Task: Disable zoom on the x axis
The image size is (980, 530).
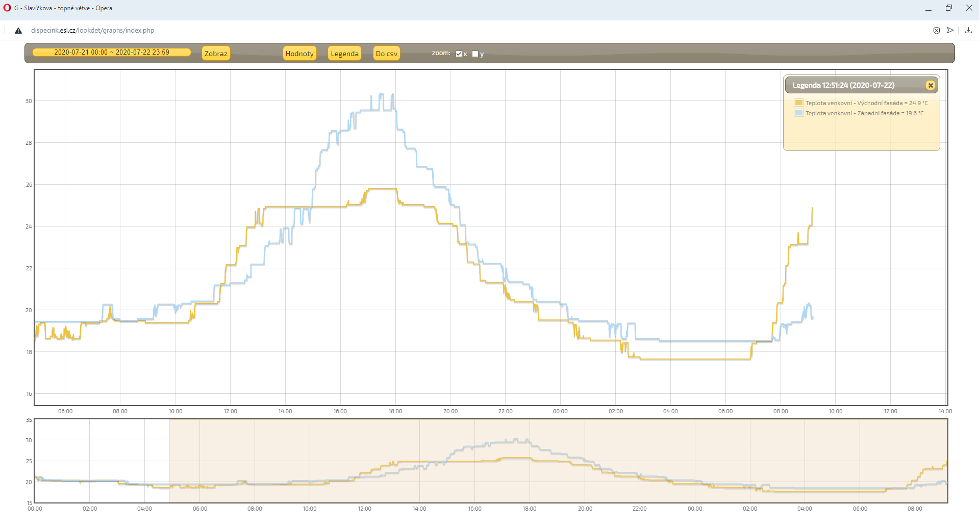Action: [x=459, y=54]
